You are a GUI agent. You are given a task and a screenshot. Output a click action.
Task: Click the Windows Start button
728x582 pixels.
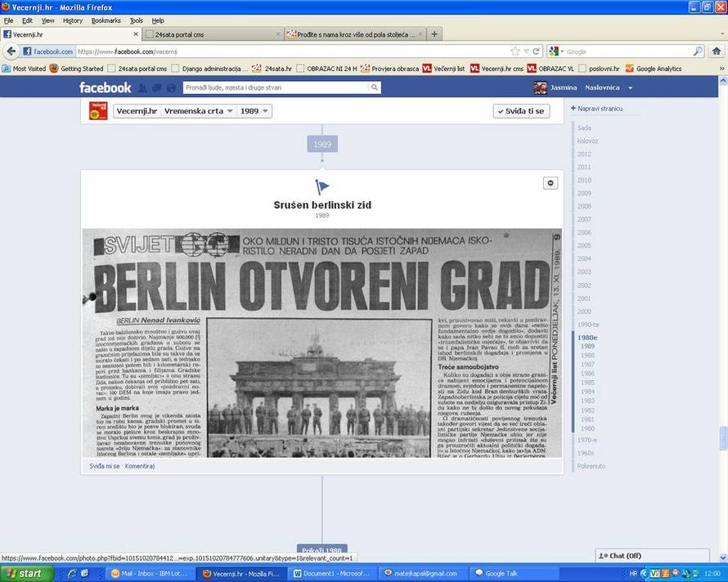pos(23,574)
